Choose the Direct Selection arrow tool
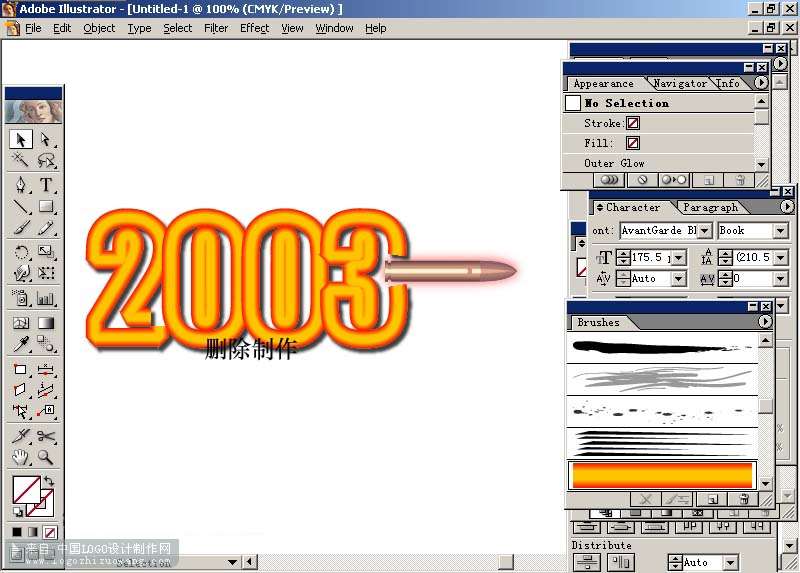Screen dimensions: 800x573 coord(46,139)
